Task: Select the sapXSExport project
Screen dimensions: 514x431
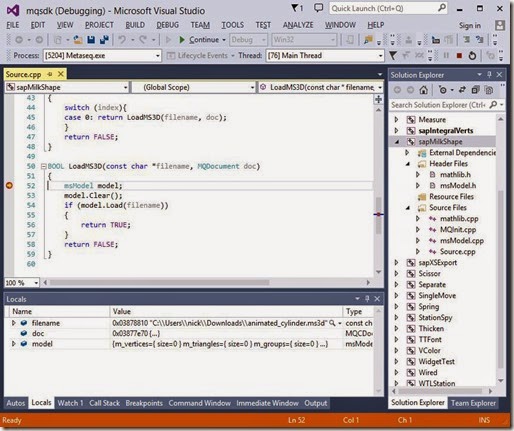Action: pyautogui.click(x=437, y=263)
